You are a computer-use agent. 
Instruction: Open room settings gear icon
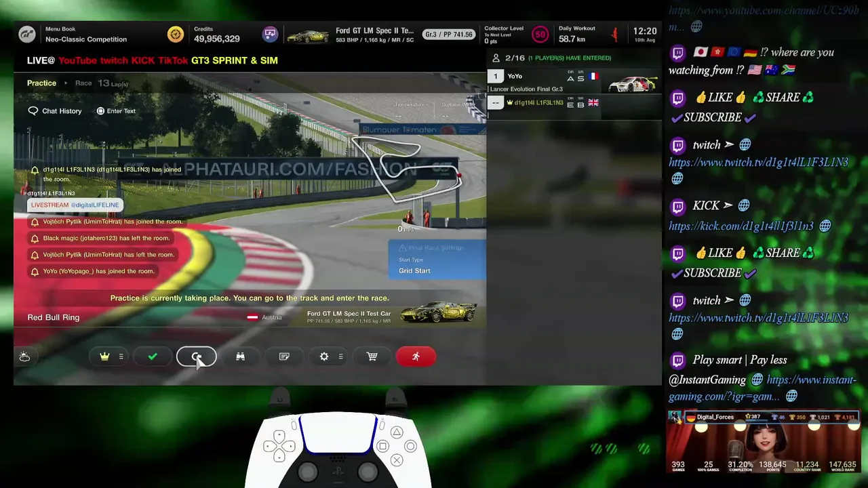(324, 357)
